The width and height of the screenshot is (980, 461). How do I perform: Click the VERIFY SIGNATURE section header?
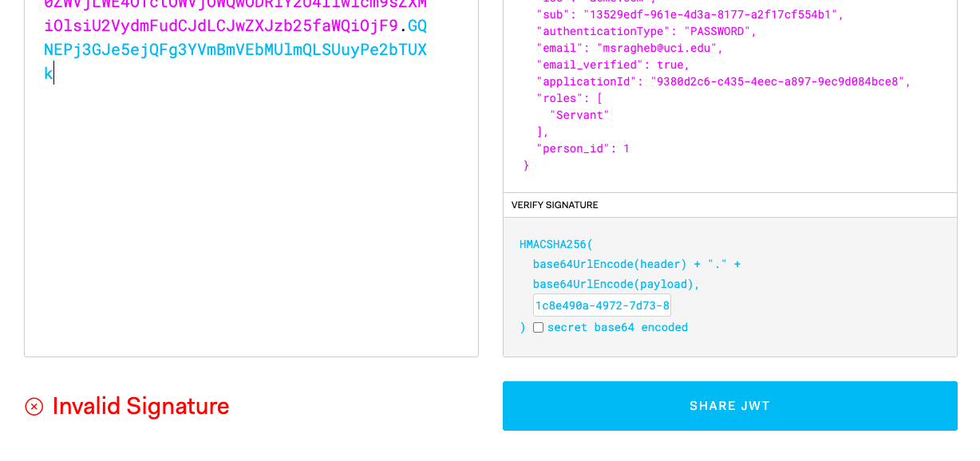[555, 205]
